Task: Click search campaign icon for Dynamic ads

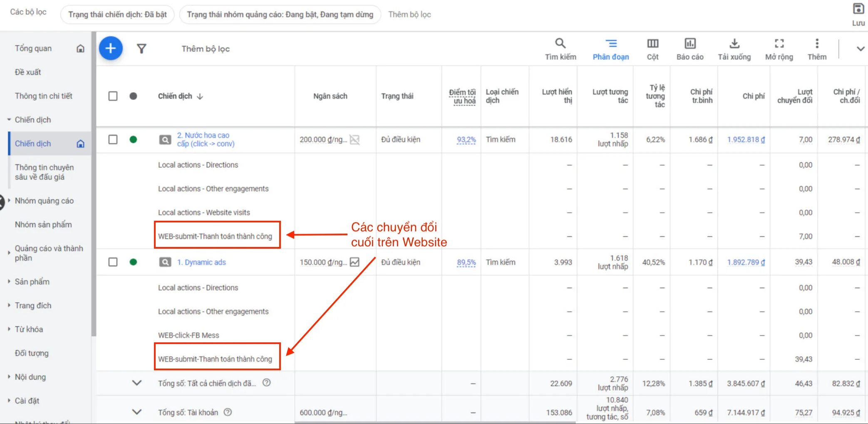Action: 165,262
